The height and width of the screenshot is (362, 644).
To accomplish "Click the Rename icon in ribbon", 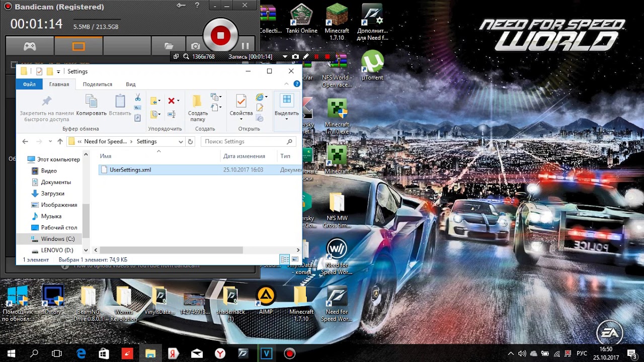I will tap(171, 115).
